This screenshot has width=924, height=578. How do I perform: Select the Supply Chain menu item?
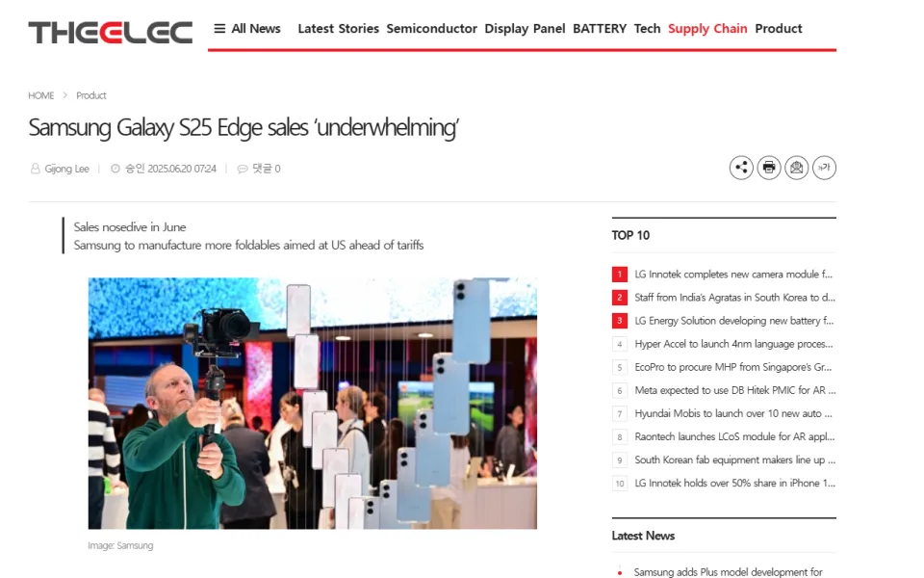[x=707, y=29]
